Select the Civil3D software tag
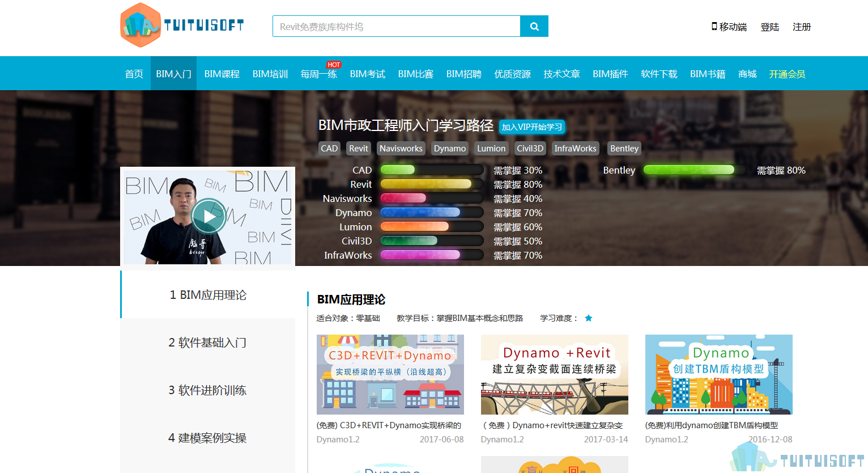 [x=530, y=149]
